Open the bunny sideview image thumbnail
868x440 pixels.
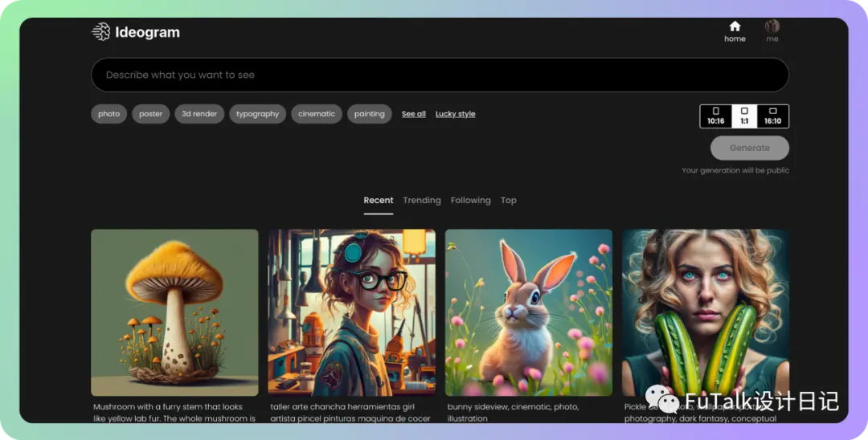pos(529,312)
